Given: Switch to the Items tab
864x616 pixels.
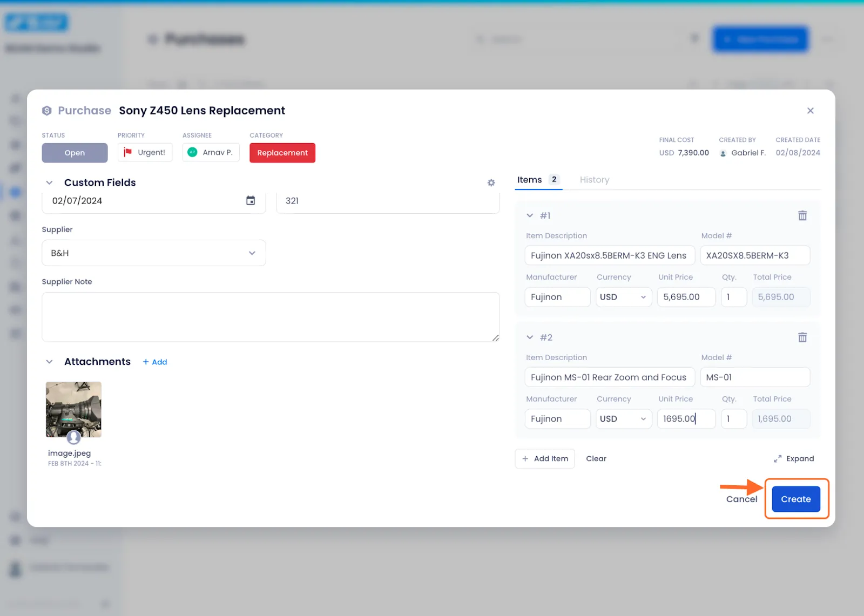Looking at the screenshot, I should click(538, 180).
